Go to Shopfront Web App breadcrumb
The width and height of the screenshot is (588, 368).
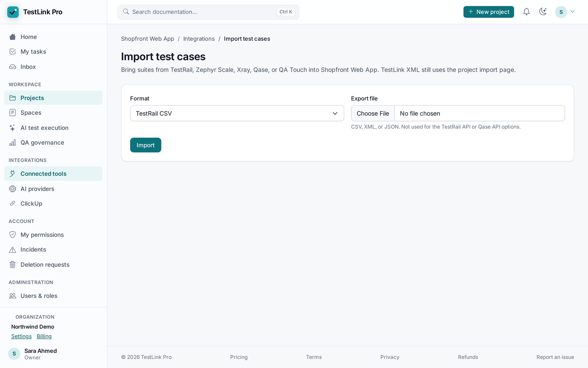(148, 39)
